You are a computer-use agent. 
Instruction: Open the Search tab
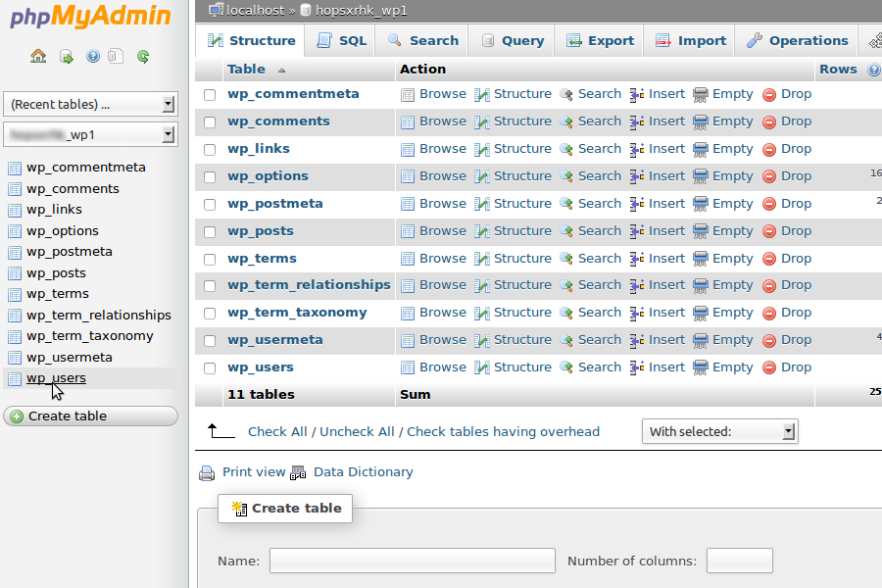click(x=421, y=40)
